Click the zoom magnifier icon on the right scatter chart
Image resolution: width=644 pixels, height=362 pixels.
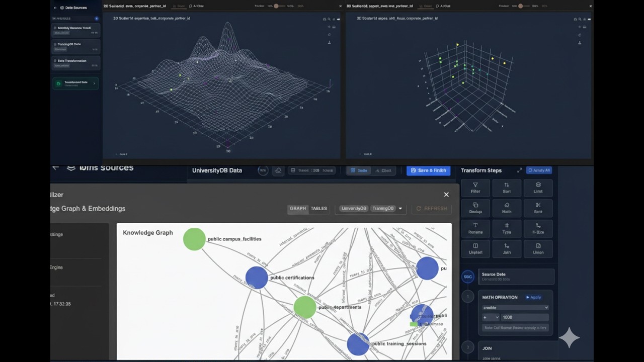click(x=580, y=19)
